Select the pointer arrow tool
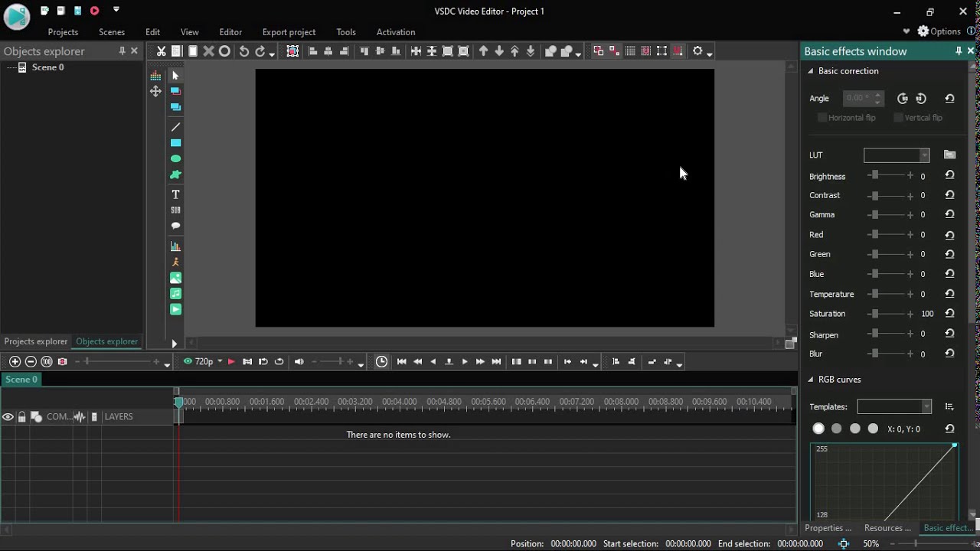Viewport: 980px width, 551px height. (175, 76)
